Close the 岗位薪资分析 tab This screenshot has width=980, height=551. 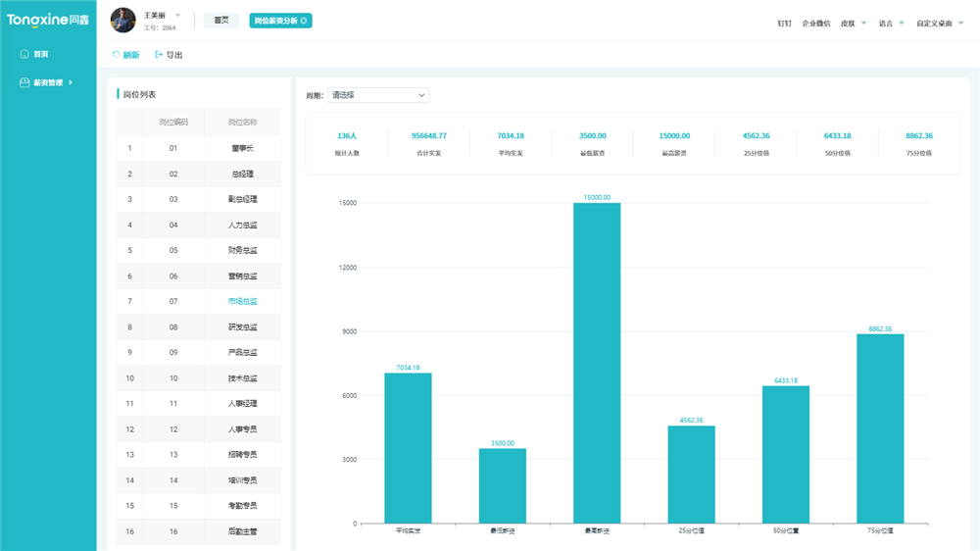tap(304, 21)
